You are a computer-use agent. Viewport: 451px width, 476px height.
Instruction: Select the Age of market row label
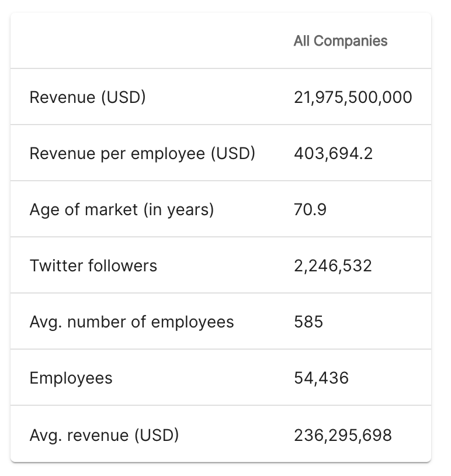click(122, 209)
